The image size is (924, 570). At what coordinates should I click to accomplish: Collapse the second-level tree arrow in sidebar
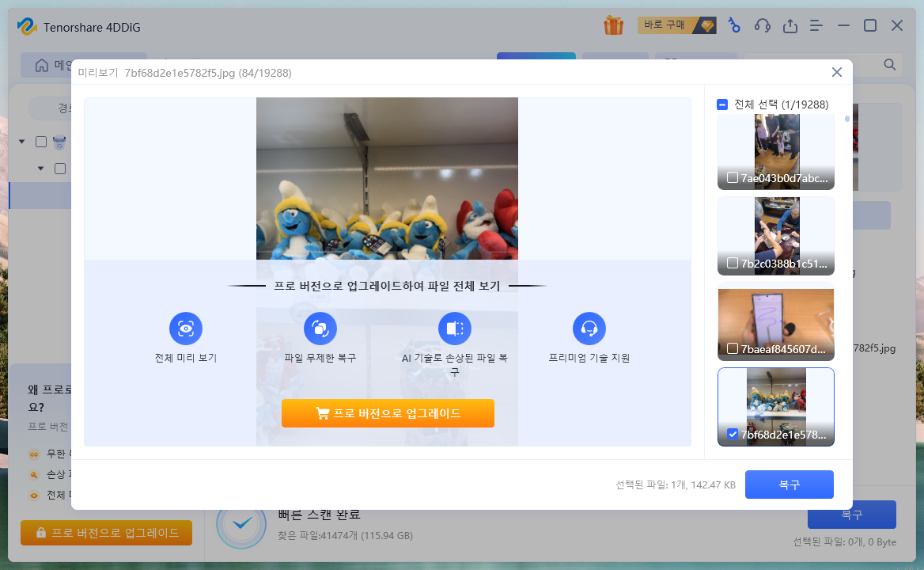40,169
